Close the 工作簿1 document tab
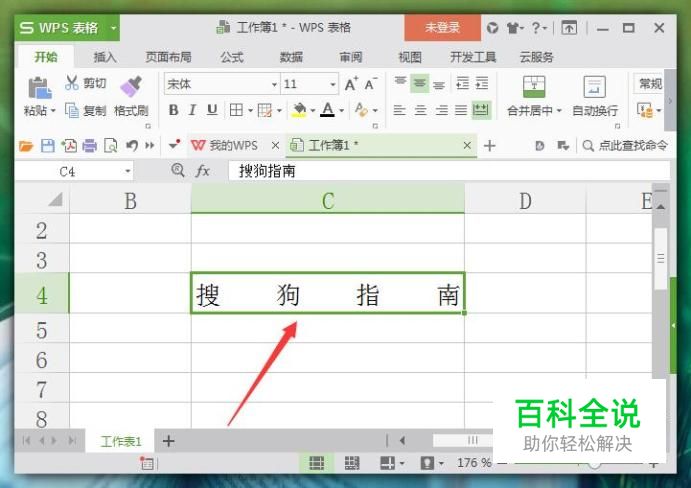 [x=467, y=145]
